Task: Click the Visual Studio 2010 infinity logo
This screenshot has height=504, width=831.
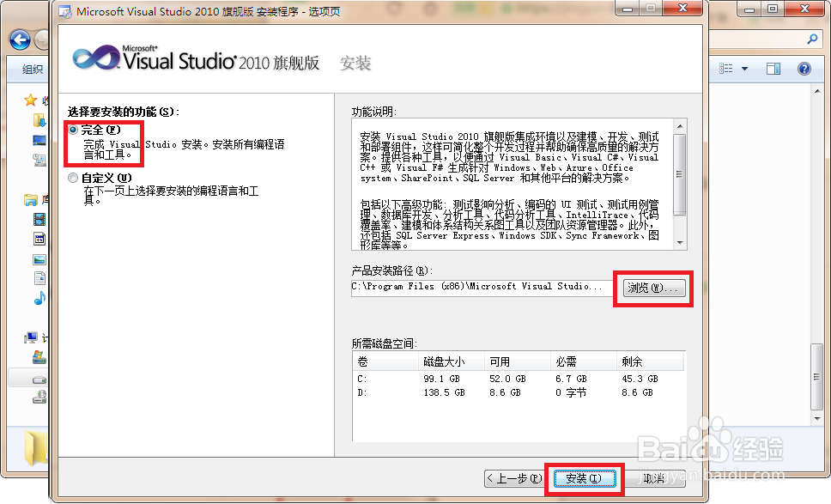Action: point(96,58)
